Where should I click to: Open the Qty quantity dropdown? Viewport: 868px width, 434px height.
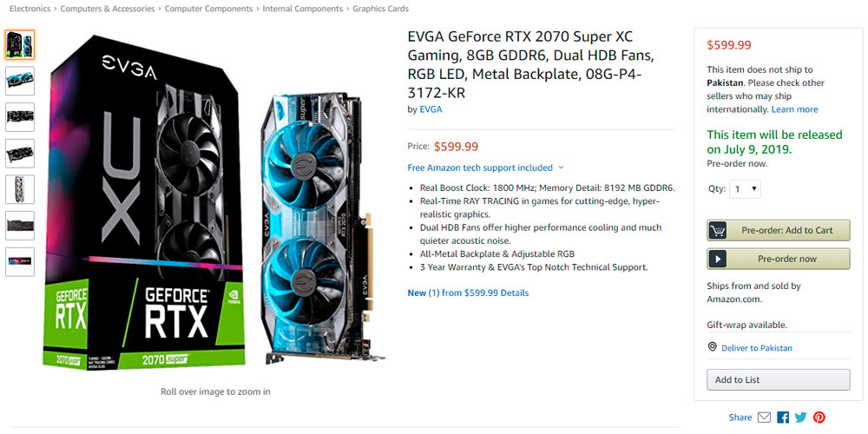(745, 188)
